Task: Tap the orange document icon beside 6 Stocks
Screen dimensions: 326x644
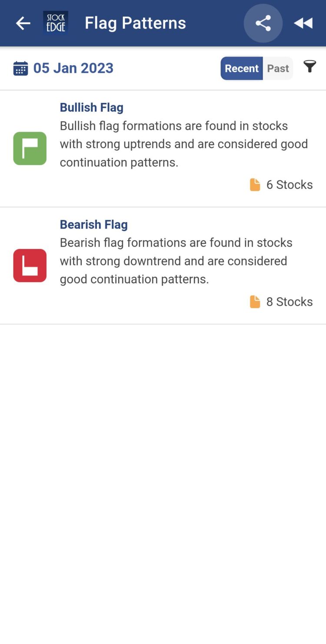Action: click(255, 185)
